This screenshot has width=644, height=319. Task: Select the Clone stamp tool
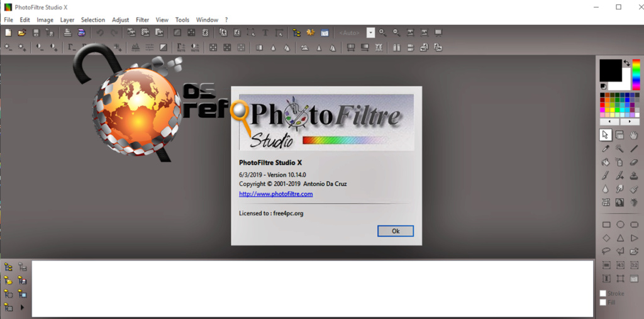tap(634, 176)
